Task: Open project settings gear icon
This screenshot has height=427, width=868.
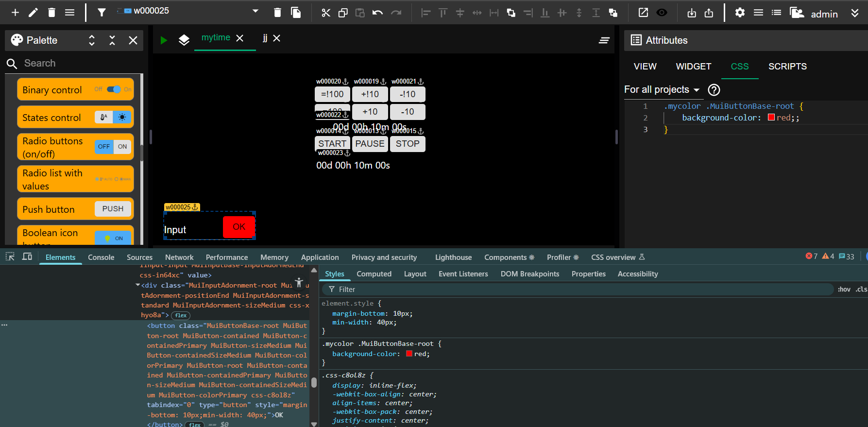Action: [x=740, y=13]
